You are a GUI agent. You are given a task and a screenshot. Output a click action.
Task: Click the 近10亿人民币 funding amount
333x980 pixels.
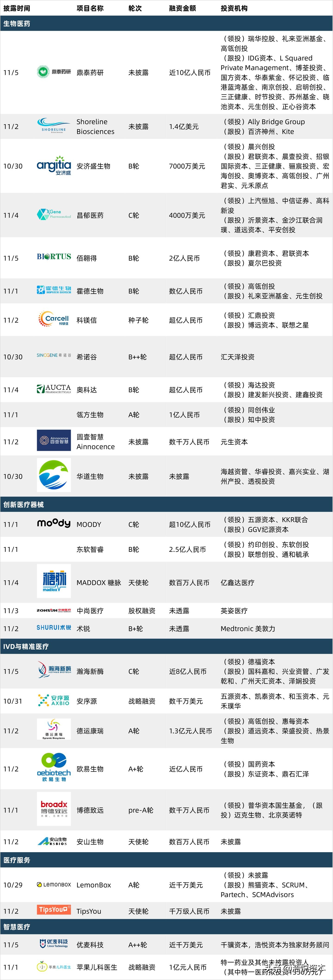[190, 72]
